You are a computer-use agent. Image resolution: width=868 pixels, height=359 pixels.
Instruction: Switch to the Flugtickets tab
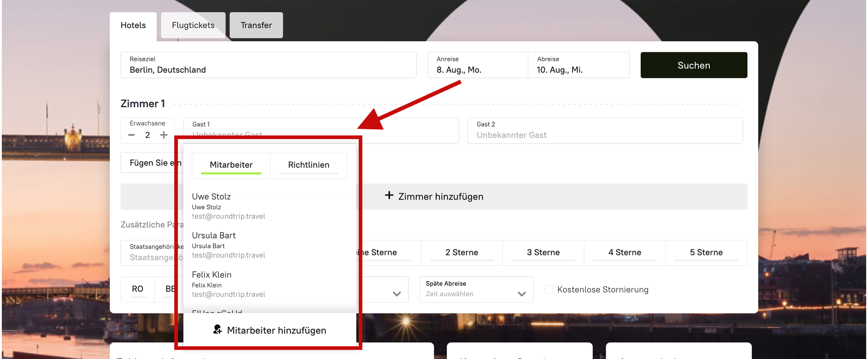193,25
